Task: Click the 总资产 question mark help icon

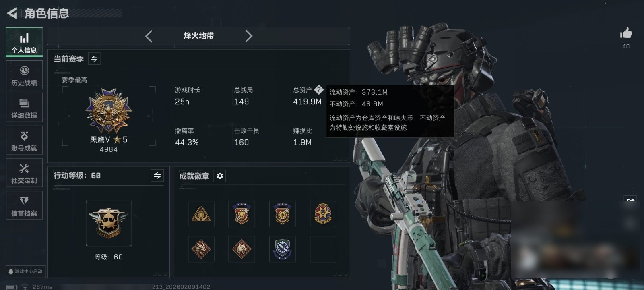Action: 318,90
